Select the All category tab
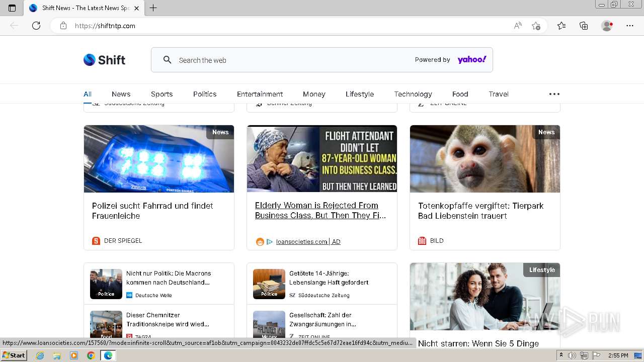 pos(88,94)
